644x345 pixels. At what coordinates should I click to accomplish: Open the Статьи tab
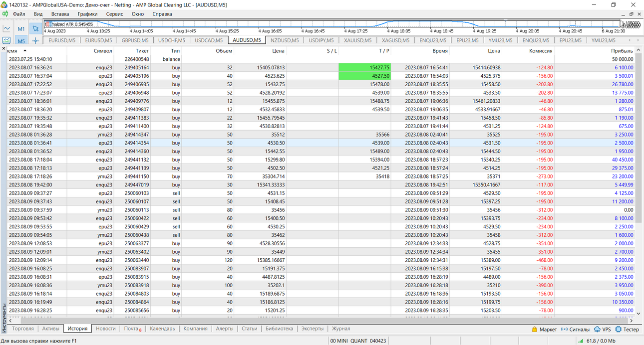coord(250,329)
